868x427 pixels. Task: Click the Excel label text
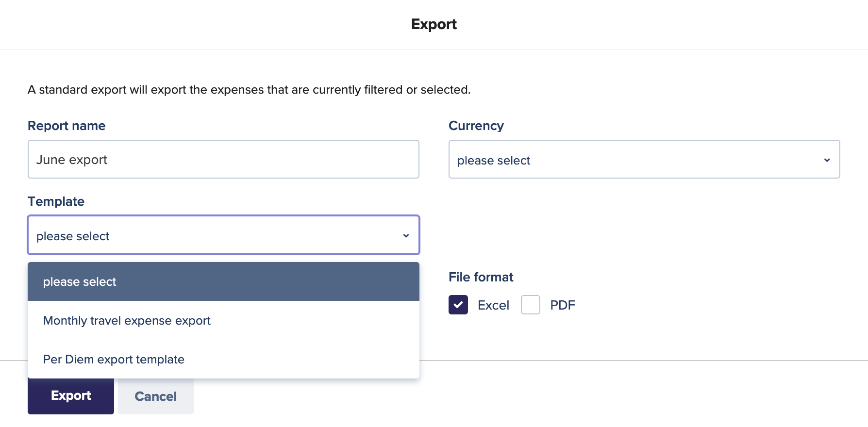click(x=493, y=305)
